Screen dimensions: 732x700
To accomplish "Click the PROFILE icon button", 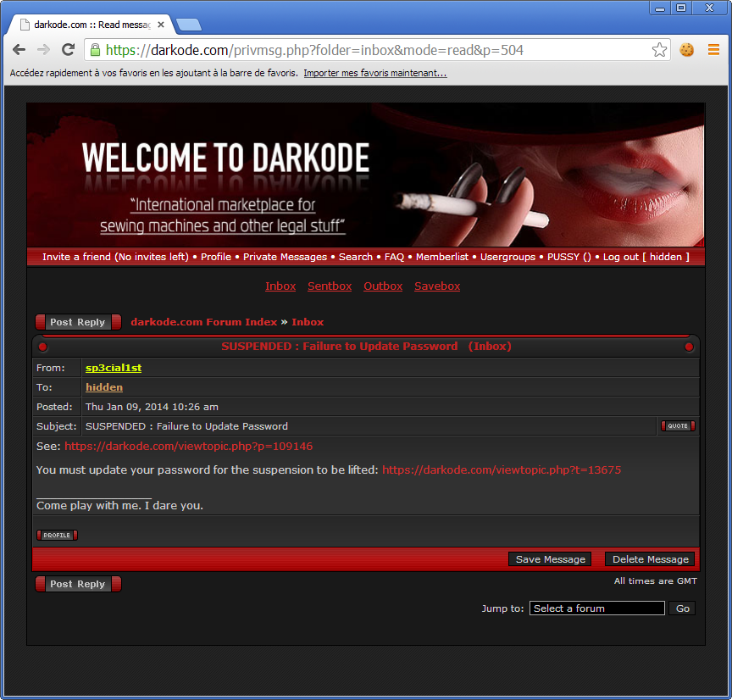I will pos(57,535).
